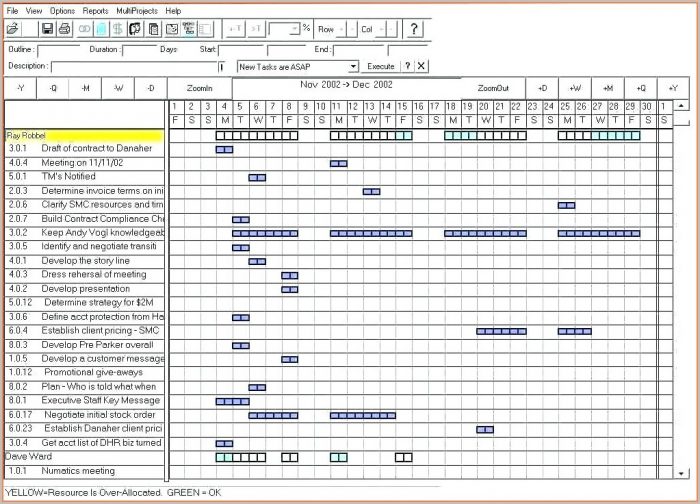The image size is (700, 504).
Task: Move back one quarter with -Q
Action: point(53,88)
